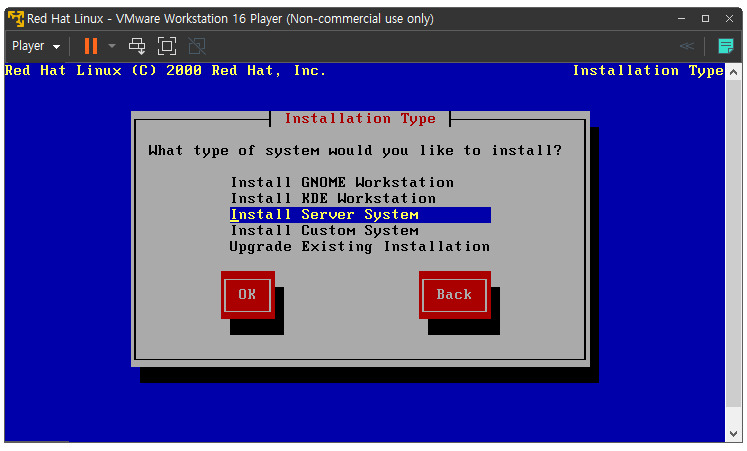Click the double-chevron collapse toolbar icon
747x451 pixels.
point(686,46)
